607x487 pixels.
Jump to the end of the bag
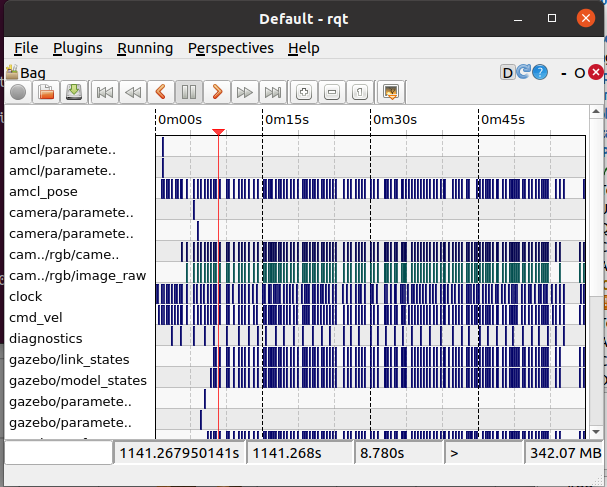click(272, 92)
